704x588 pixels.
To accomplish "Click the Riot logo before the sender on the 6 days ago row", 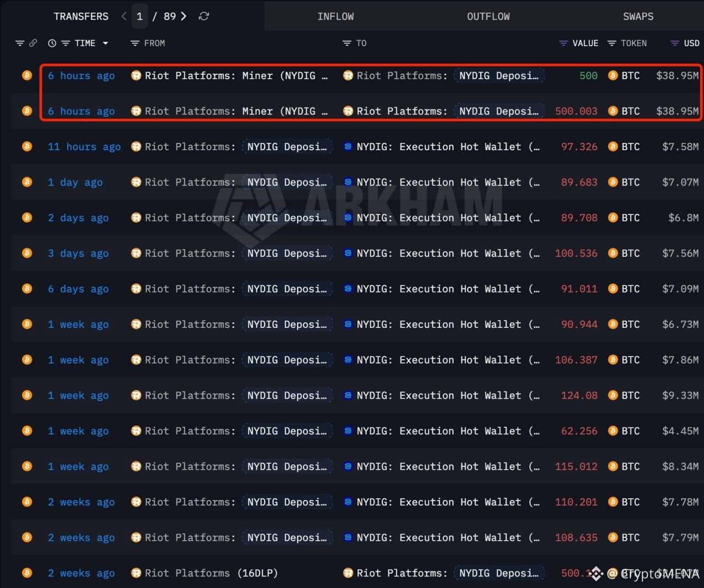I will [x=136, y=289].
